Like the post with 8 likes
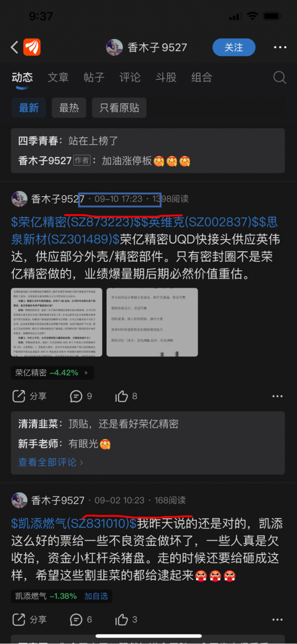Image resolution: width=297 pixels, height=644 pixels. [121, 396]
